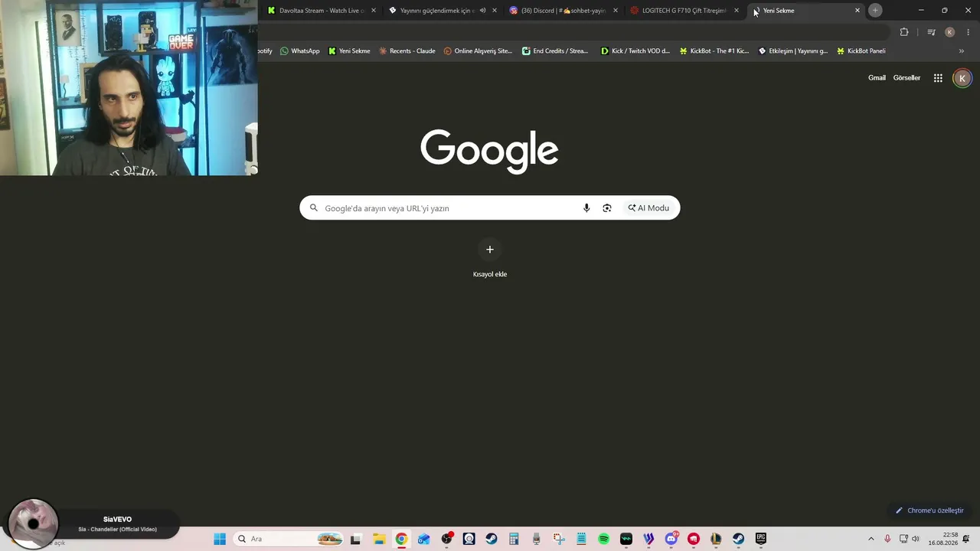The height and width of the screenshot is (551, 980).
Task: Open the volume control in system tray
Action: point(915,539)
